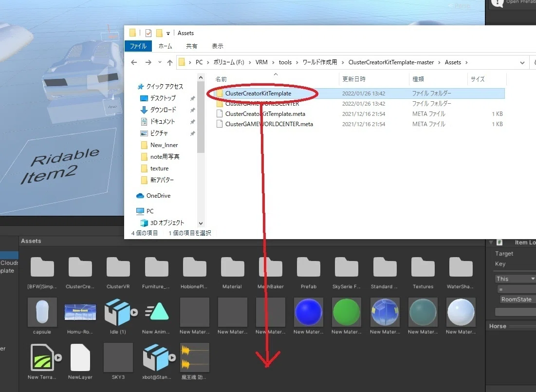Go up one folder level
Viewport: 536px width, 392px height.
(170, 62)
